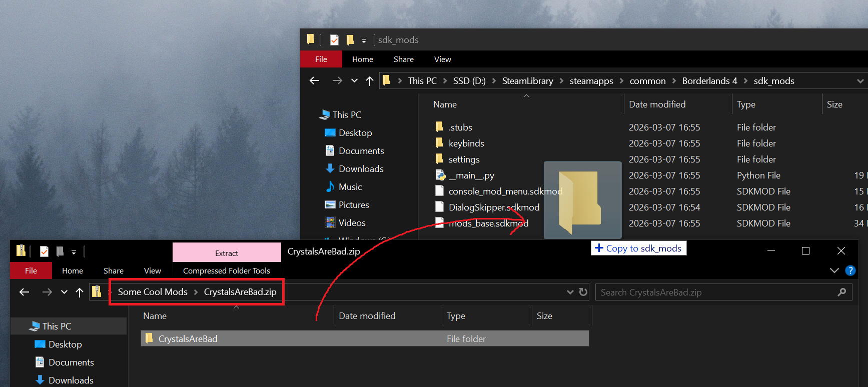Select Downloads in sdk_mods navigation pane
The image size is (868, 387).
click(361, 169)
